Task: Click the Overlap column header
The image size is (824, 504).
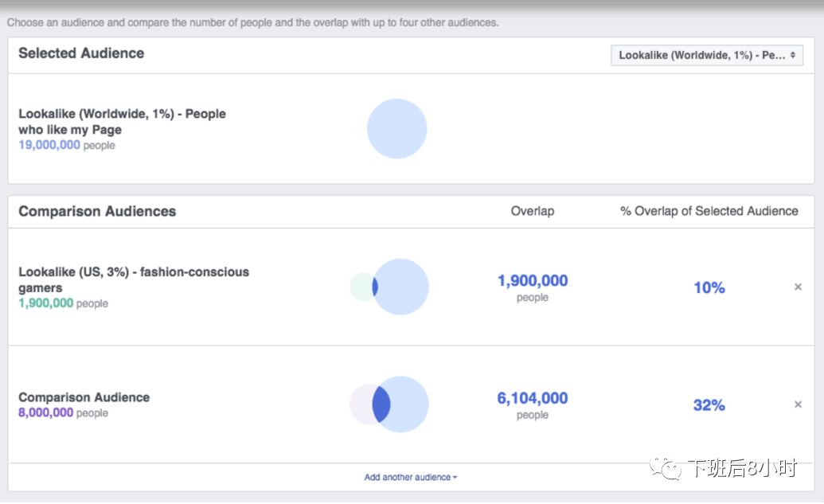Action: tap(533, 211)
